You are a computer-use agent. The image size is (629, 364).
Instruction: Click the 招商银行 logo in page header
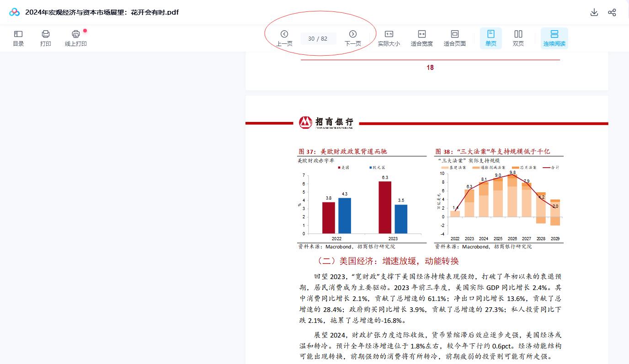[326, 122]
